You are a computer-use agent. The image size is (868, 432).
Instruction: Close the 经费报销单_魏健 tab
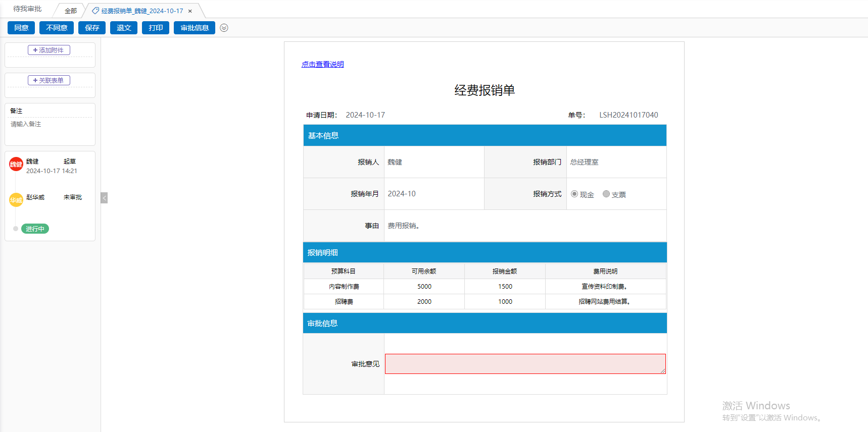coord(190,11)
